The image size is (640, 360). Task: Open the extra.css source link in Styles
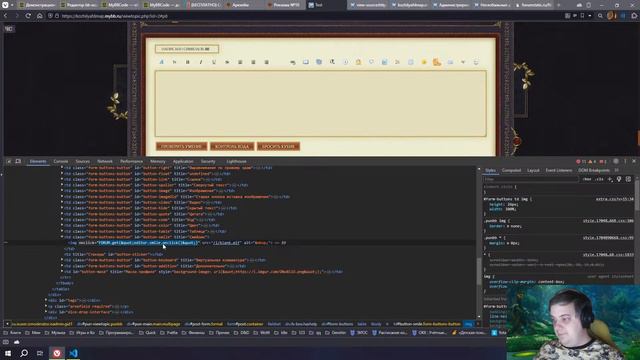tap(615, 199)
